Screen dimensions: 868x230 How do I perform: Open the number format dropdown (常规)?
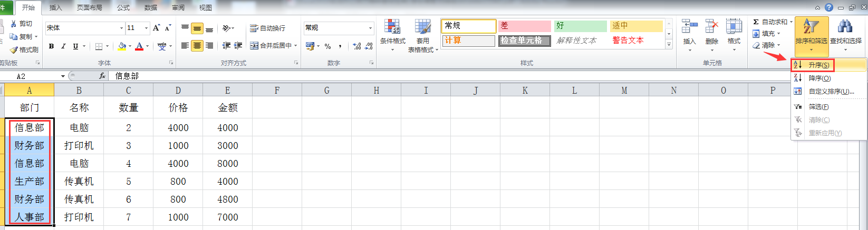coord(370,28)
